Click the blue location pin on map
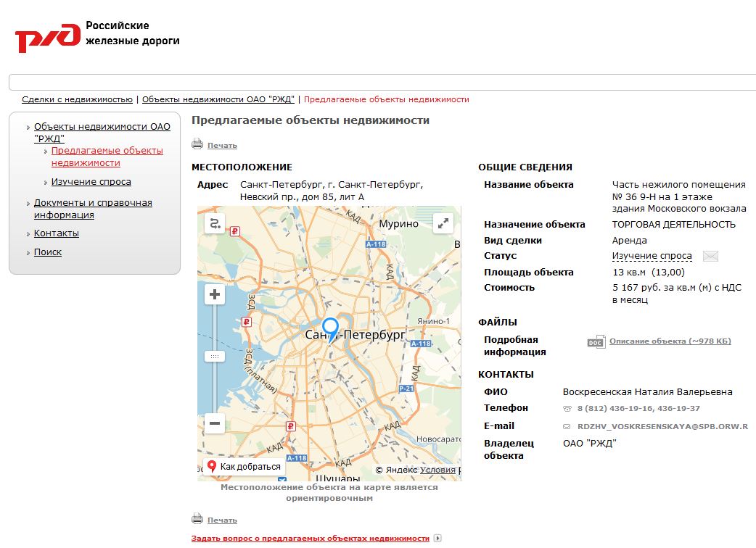The width and height of the screenshot is (756, 548). click(331, 328)
